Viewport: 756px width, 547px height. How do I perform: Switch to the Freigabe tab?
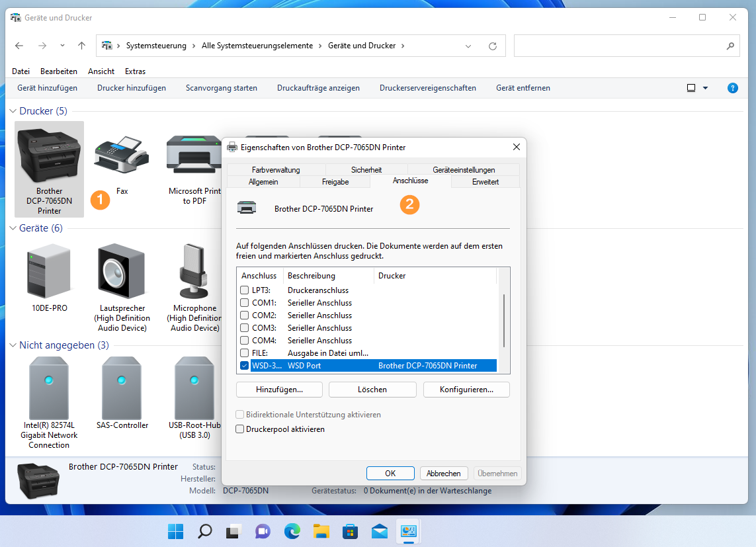[x=335, y=182]
